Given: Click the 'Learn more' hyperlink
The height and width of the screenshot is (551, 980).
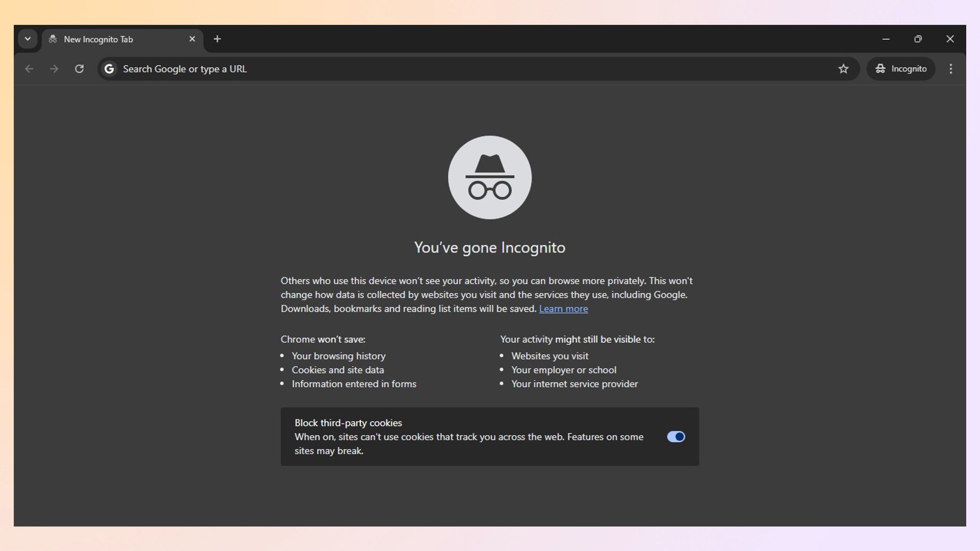Looking at the screenshot, I should coord(563,308).
